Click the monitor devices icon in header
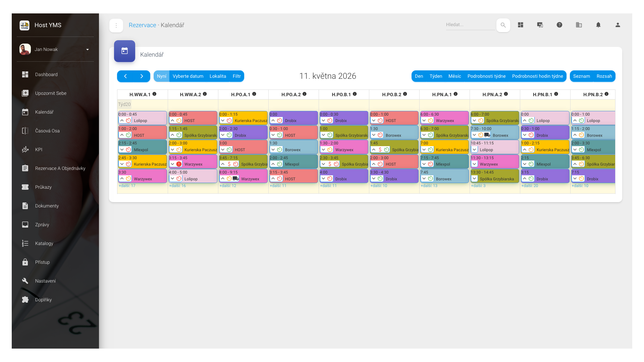 540,25
